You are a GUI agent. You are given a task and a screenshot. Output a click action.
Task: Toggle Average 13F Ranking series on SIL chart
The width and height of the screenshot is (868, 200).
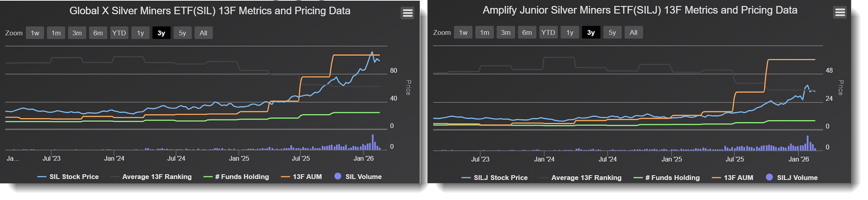(151, 177)
